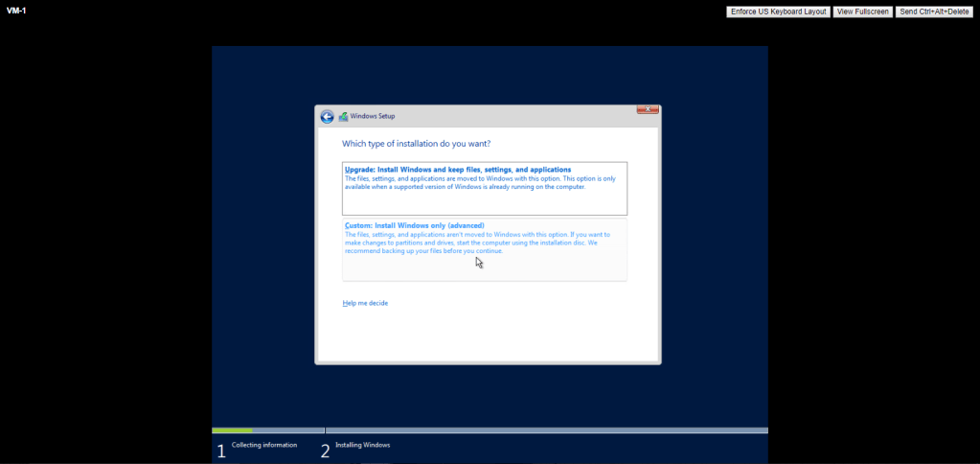
Task: Choose Custom: Install Windows only (advanced)
Action: point(407,225)
